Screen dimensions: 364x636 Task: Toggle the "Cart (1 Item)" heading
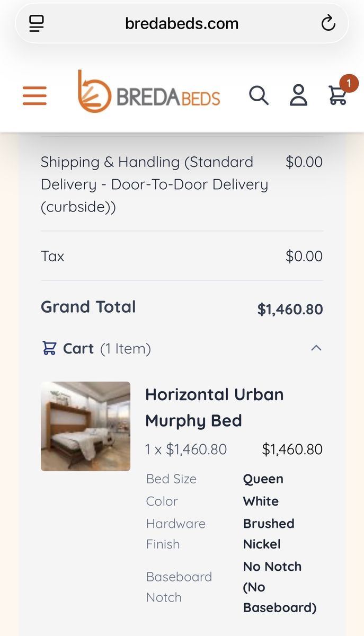tap(106, 349)
